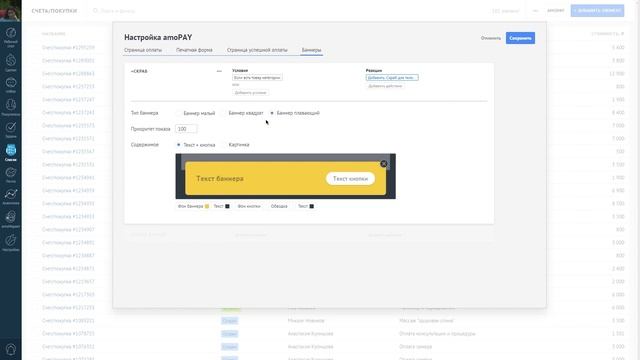Click the Добавить действие button

[x=385, y=86]
